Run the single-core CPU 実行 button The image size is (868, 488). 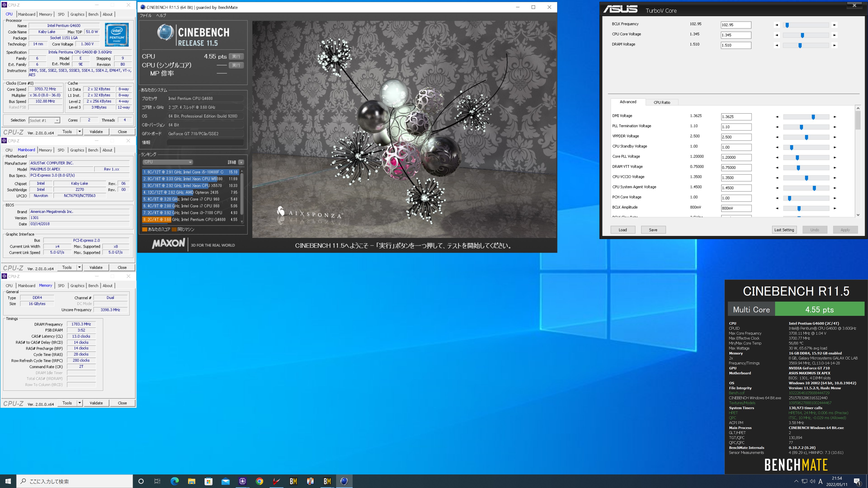(236, 65)
